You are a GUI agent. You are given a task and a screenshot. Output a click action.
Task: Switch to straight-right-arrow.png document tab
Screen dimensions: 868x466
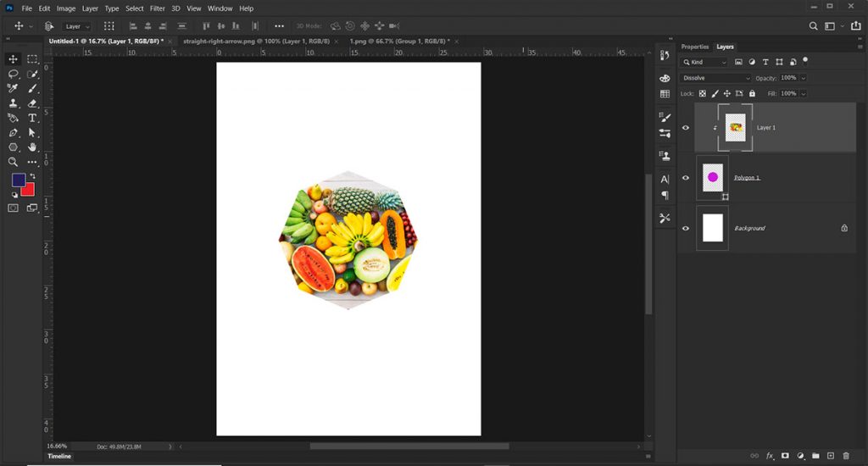coord(256,41)
